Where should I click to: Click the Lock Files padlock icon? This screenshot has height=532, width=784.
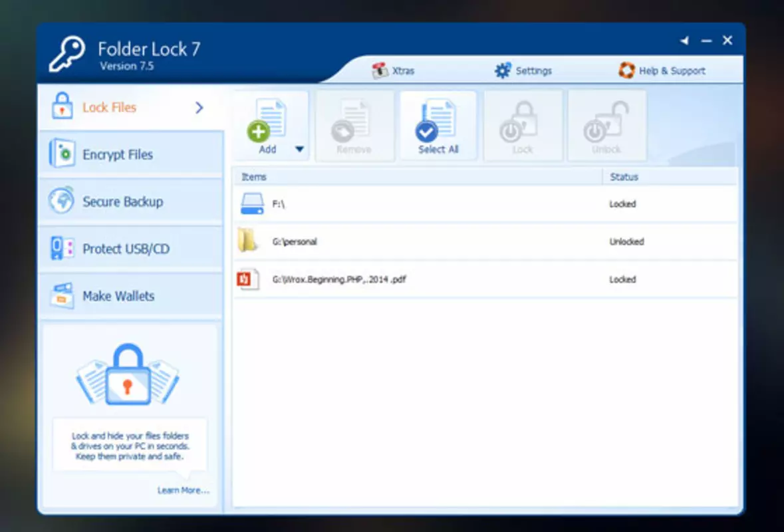point(62,106)
